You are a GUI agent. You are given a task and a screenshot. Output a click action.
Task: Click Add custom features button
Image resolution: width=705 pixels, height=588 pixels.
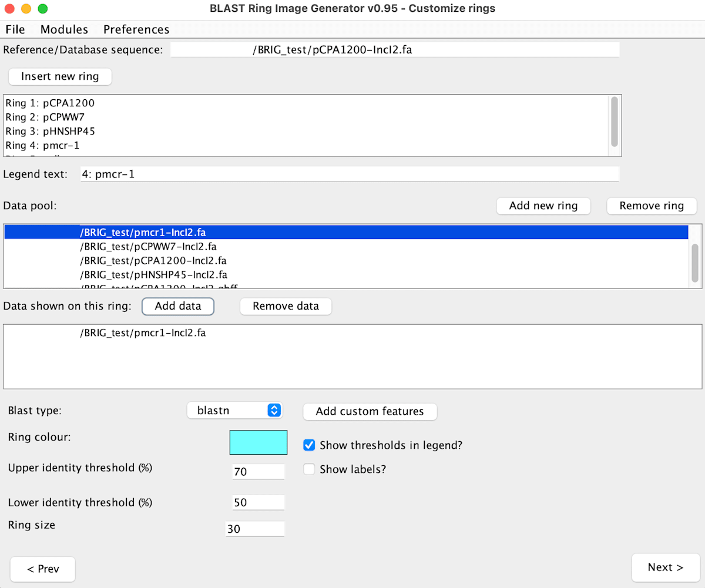[x=370, y=411]
